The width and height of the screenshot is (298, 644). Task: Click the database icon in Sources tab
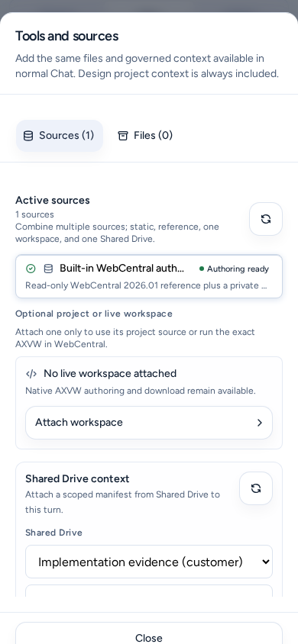point(28,136)
